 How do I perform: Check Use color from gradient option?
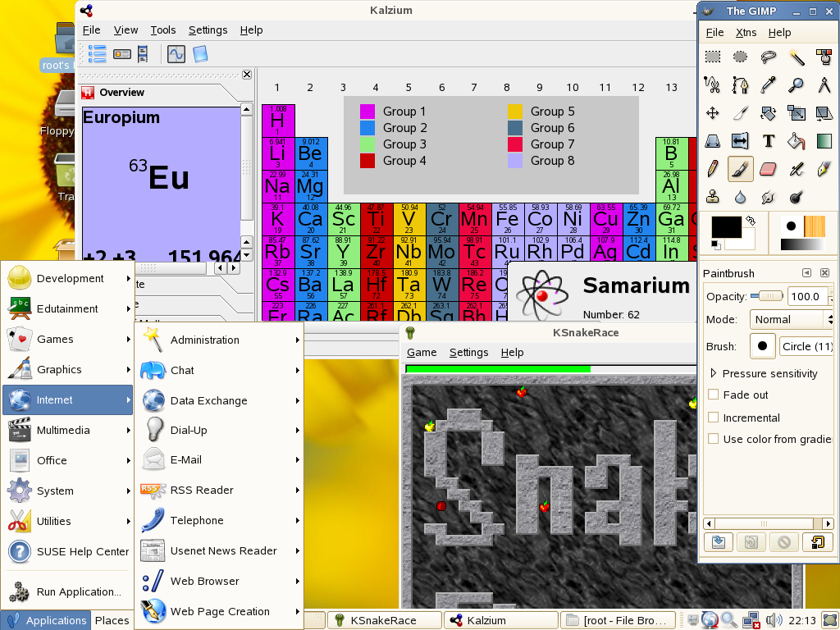714,439
